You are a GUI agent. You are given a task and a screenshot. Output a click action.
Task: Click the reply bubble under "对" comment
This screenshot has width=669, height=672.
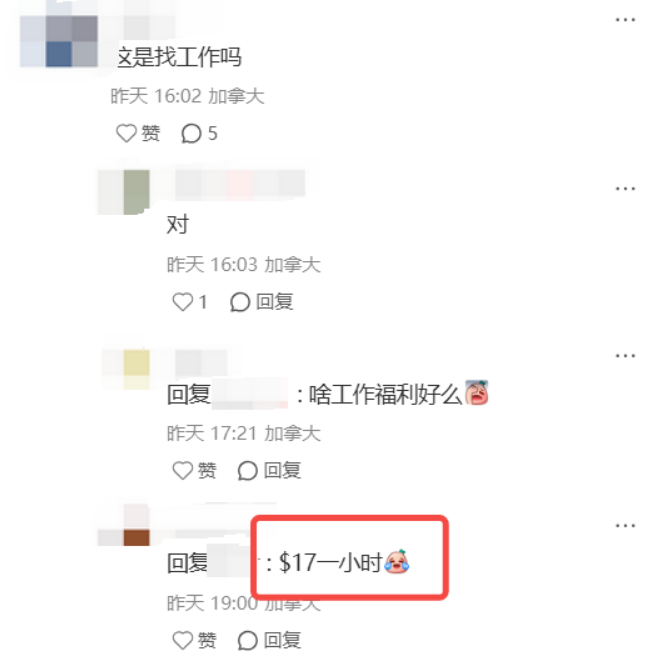(261, 302)
